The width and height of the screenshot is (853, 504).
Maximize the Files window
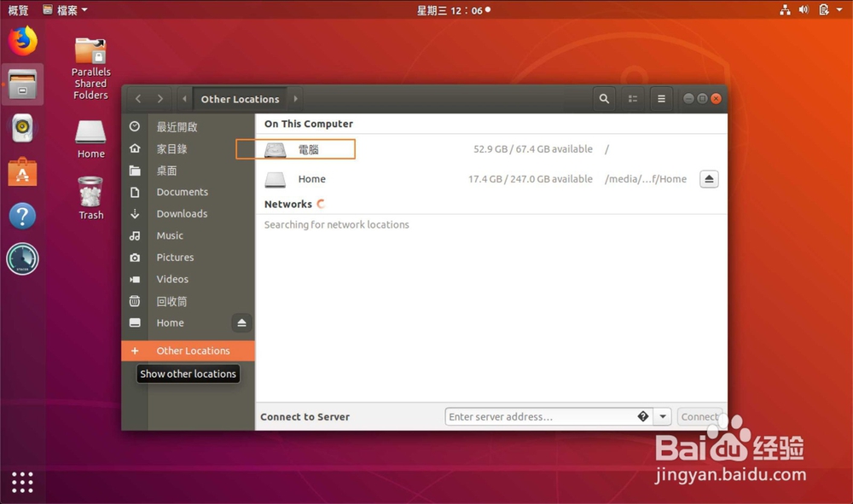(702, 98)
